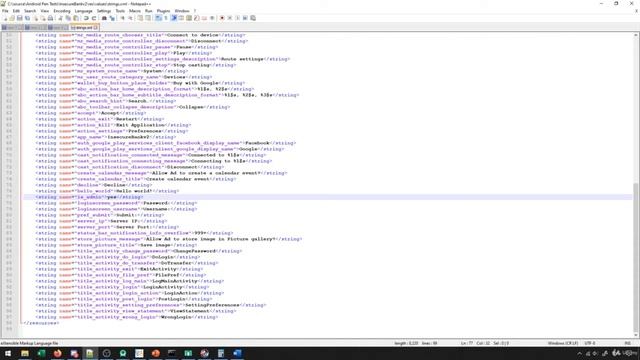Click the scrollbar down arrow
The height and width of the screenshot is (360, 640).
pyautogui.click(x=636, y=336)
